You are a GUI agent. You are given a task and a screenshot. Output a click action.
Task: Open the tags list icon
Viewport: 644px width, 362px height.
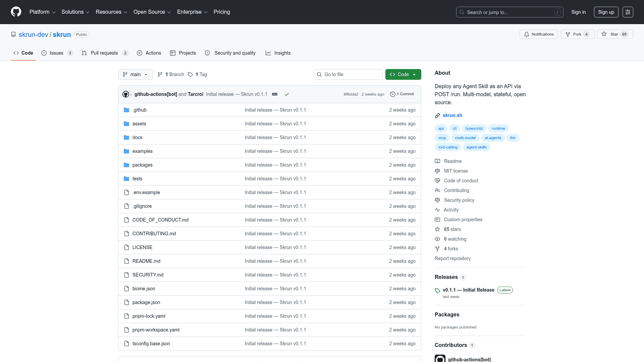(190, 74)
